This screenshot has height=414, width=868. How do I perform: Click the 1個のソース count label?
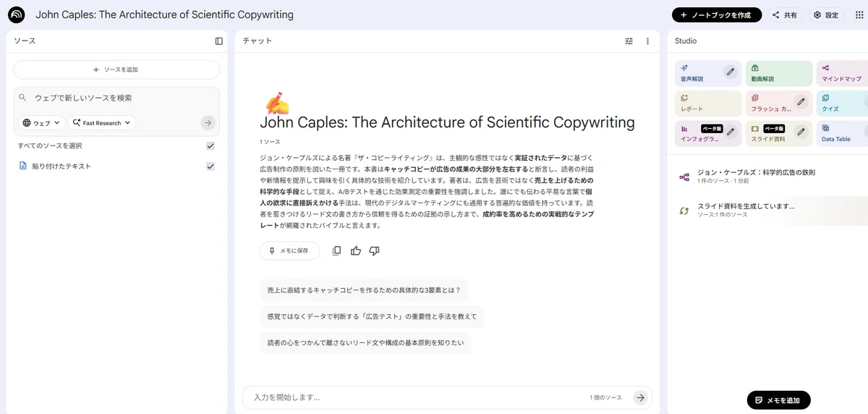click(x=605, y=398)
